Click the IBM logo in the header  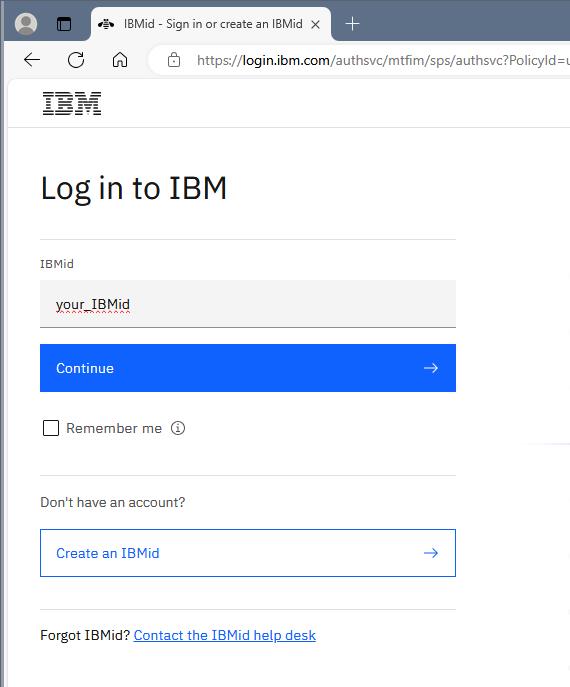coord(72,103)
